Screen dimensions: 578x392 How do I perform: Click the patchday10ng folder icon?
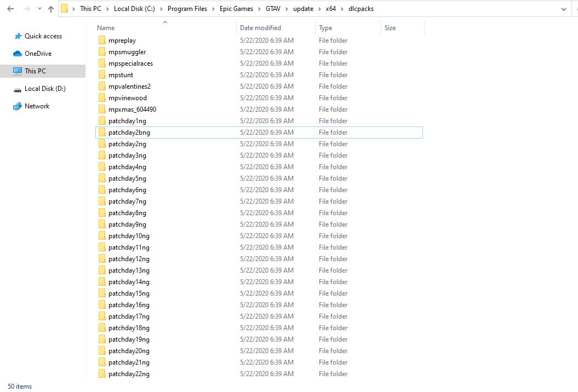pyautogui.click(x=102, y=235)
